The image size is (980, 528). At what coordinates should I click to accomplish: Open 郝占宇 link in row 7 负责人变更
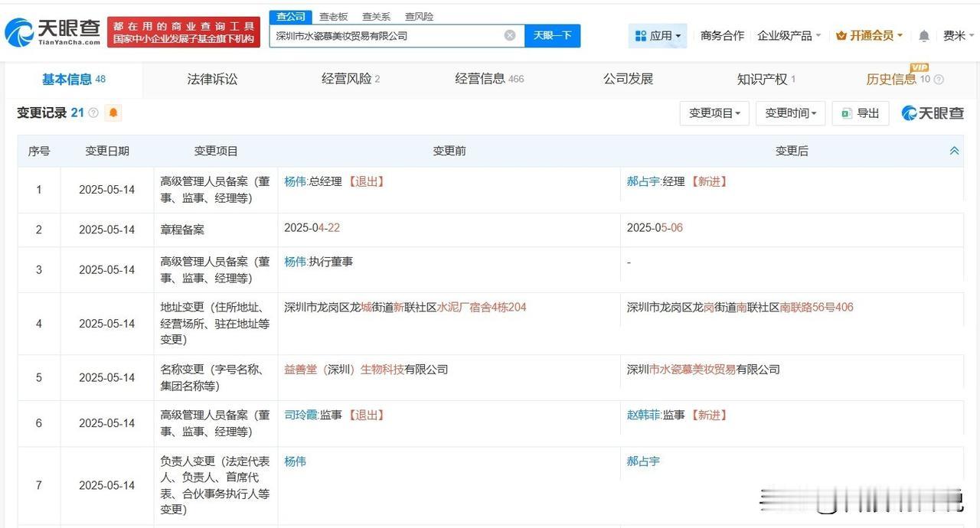coord(643,461)
